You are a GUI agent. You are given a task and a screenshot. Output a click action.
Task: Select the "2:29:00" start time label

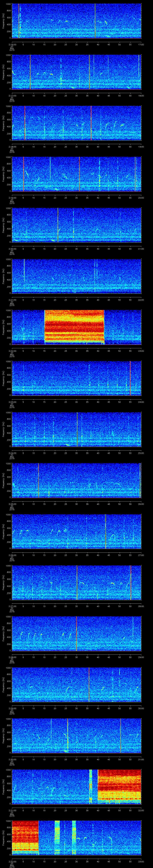12,708
